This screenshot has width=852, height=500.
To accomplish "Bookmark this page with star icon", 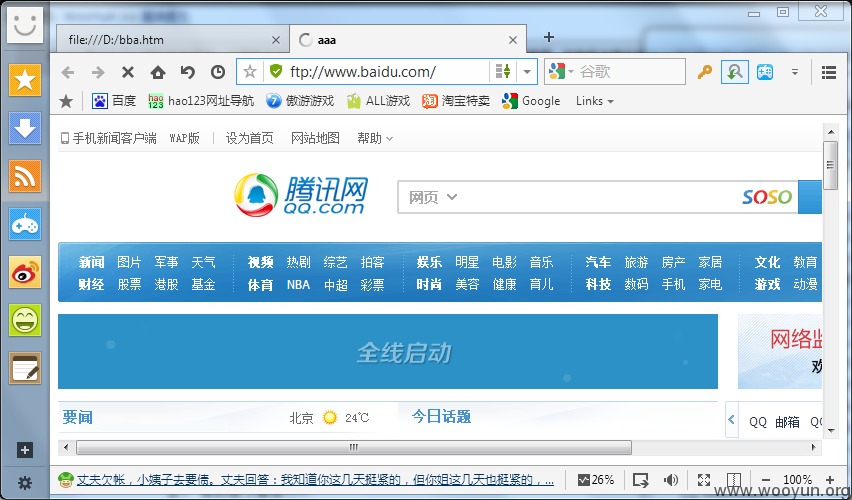I will pos(250,71).
